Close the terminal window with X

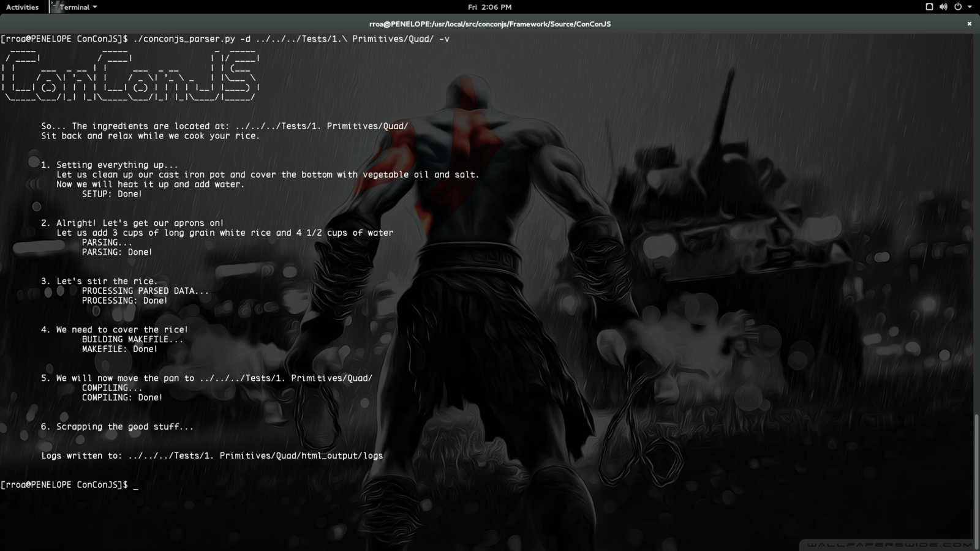point(969,24)
